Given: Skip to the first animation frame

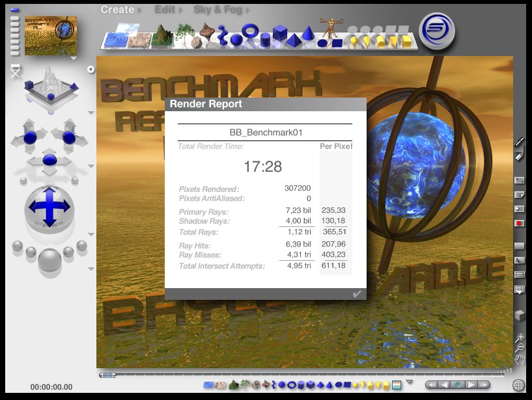Looking at the screenshot, I should click(432, 385).
